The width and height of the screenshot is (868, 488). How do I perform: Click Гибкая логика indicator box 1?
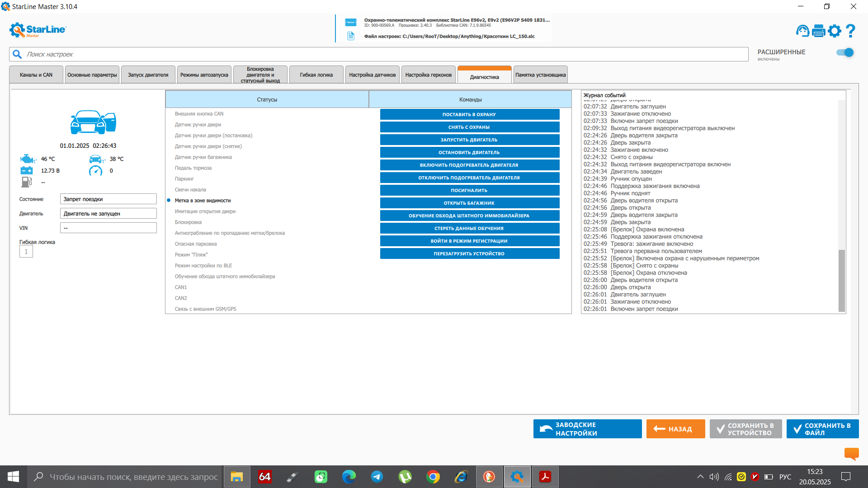pyautogui.click(x=26, y=252)
